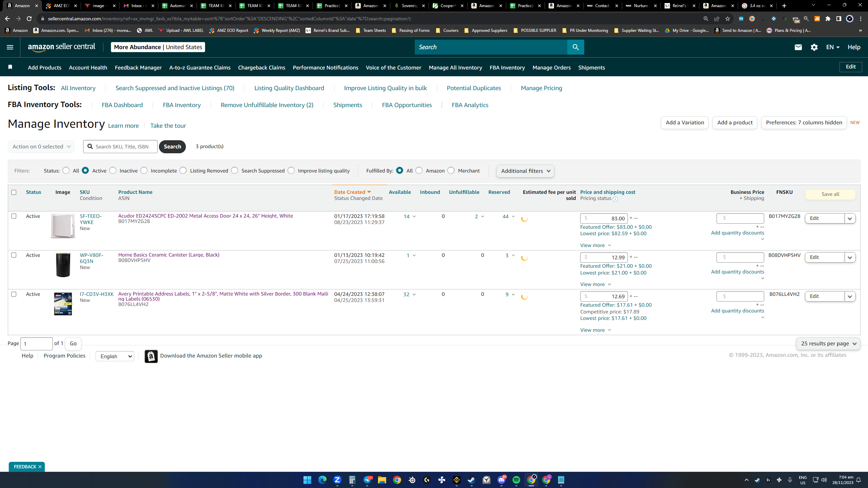Open the settings gear icon

click(x=814, y=47)
